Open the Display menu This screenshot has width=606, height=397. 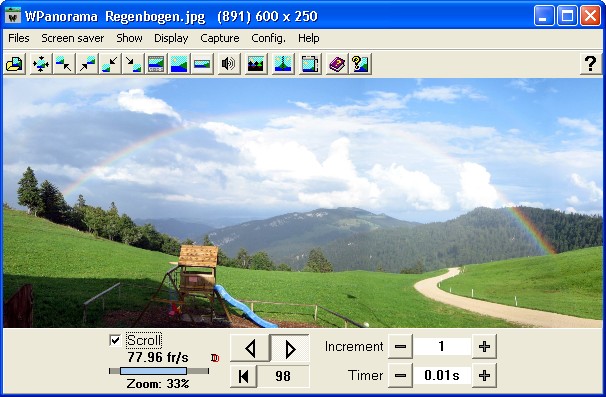tap(171, 38)
